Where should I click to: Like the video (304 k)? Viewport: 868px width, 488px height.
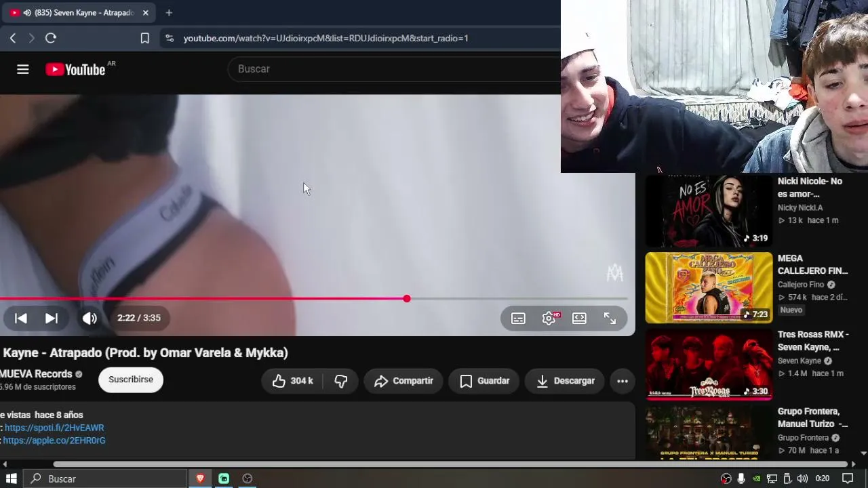[x=292, y=381]
